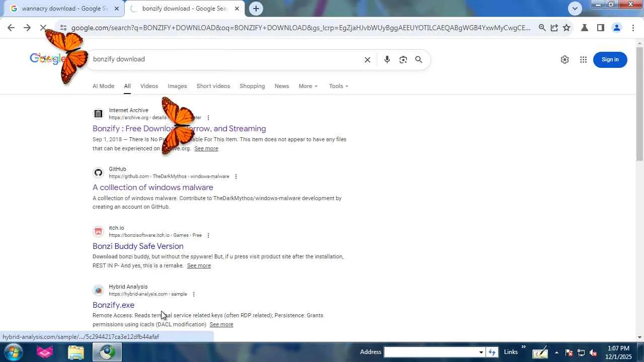644x362 pixels.
Task: Stop loading the current page
Action: click(x=43, y=28)
